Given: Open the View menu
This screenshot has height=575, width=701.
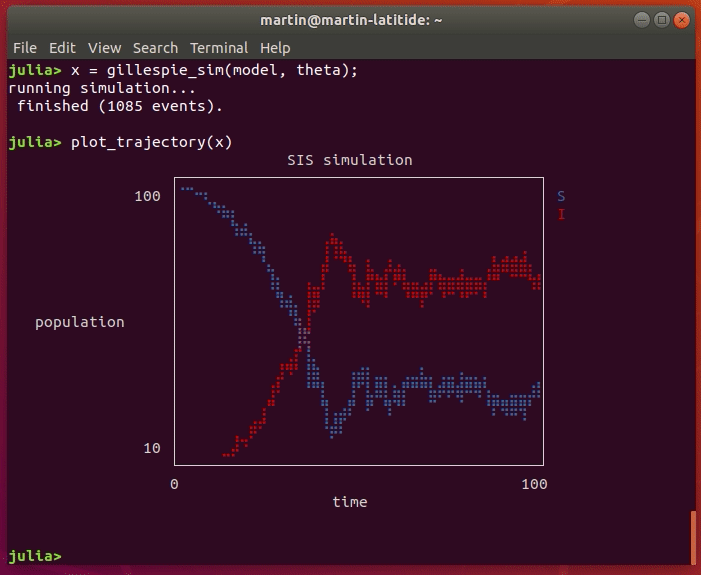Looking at the screenshot, I should point(104,48).
